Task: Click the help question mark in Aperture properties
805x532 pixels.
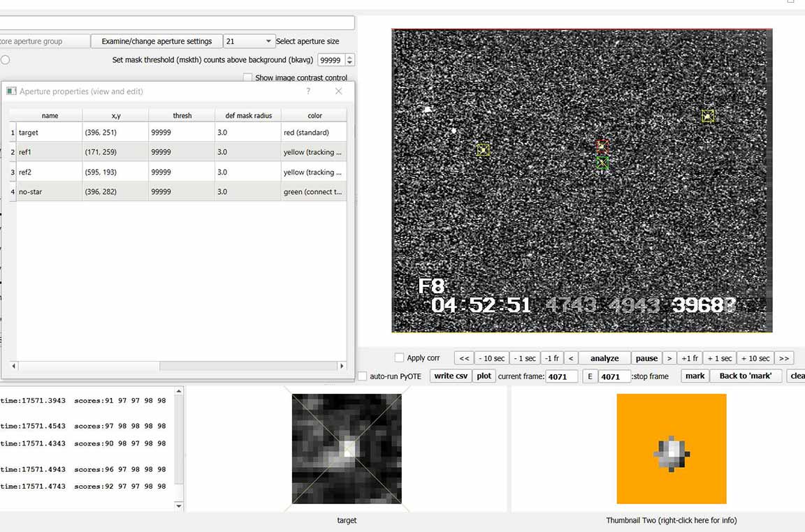Action: (308, 91)
